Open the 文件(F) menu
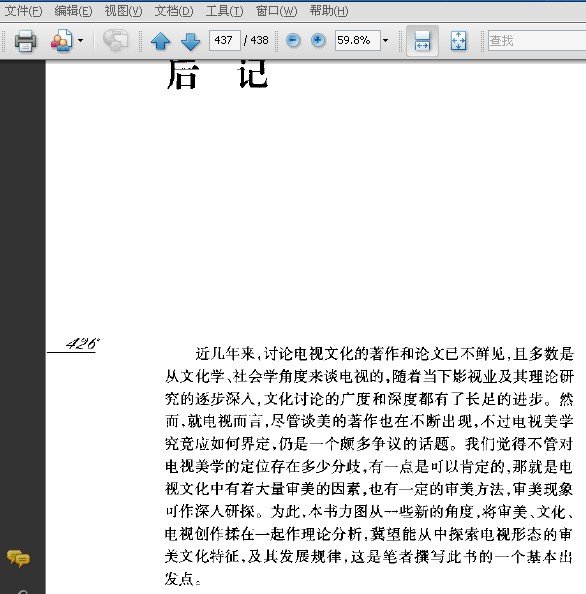 coord(23,11)
